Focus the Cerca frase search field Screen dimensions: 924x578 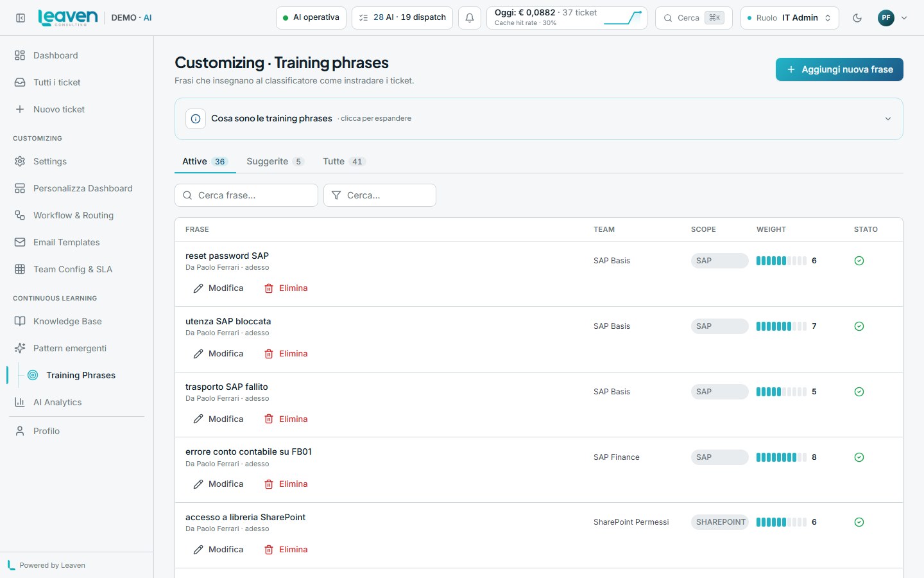pyautogui.click(x=246, y=195)
